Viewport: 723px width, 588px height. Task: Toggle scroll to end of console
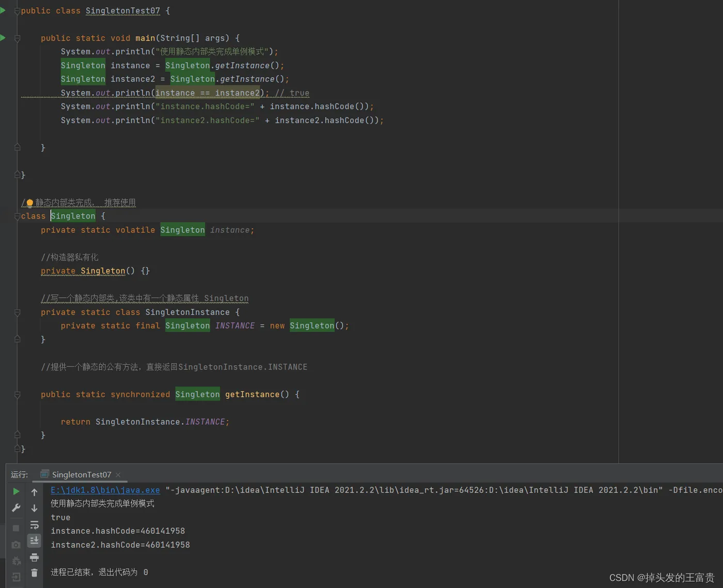[x=34, y=540]
